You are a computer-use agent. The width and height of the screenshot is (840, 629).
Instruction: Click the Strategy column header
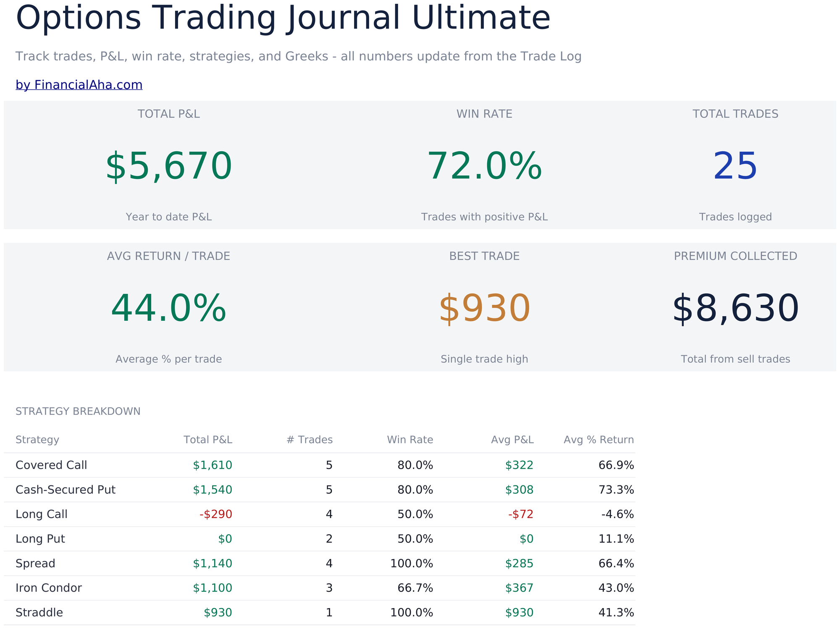click(37, 440)
